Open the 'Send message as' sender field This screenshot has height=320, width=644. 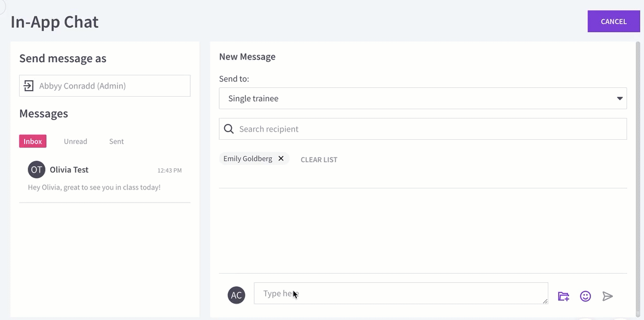click(105, 86)
